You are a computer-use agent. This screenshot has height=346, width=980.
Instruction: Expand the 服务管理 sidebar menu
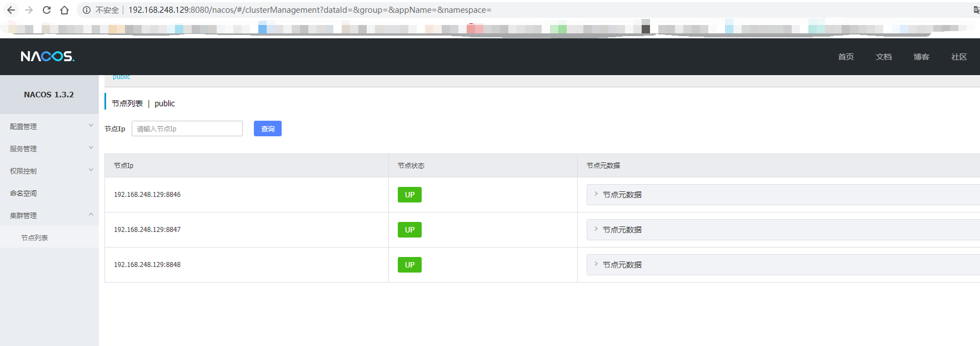(x=49, y=149)
